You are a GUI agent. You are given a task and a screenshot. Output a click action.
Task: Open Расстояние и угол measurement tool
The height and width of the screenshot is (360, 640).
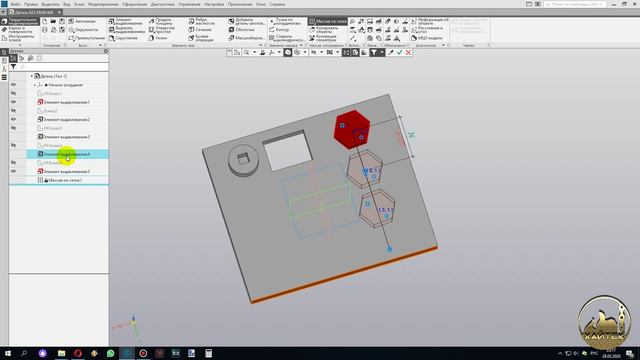(x=427, y=30)
